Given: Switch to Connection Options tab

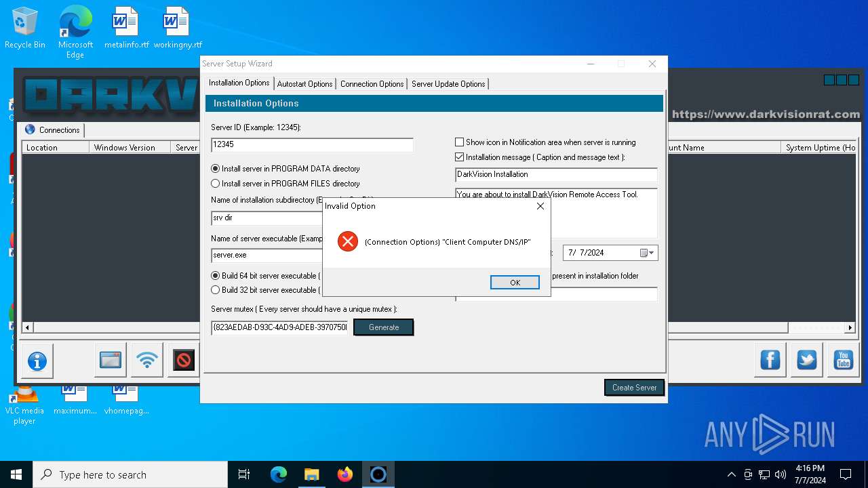Looking at the screenshot, I should (372, 84).
